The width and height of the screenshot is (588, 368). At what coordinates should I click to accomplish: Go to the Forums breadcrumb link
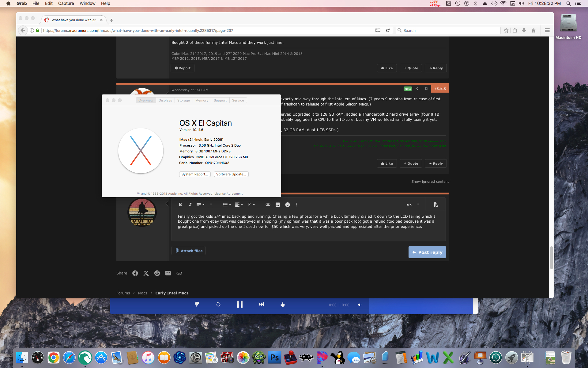pyautogui.click(x=123, y=293)
